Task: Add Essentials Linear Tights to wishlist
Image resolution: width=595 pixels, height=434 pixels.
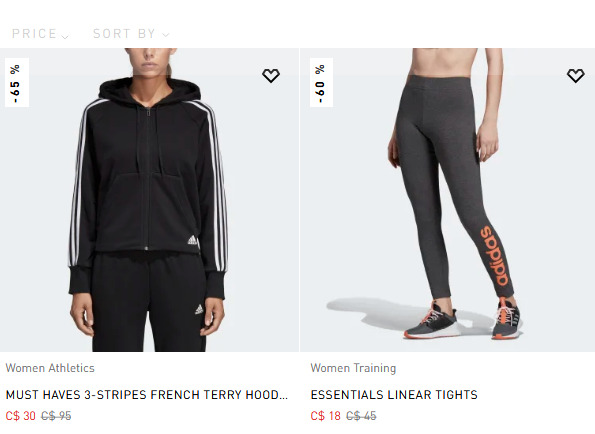Action: tap(576, 75)
